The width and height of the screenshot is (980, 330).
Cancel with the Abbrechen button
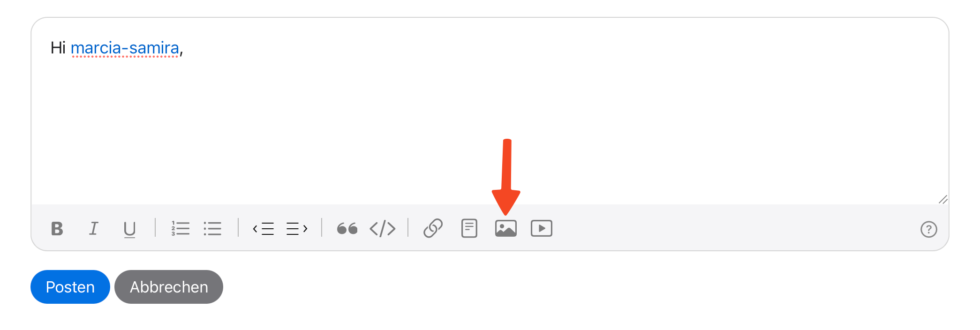coord(169,287)
